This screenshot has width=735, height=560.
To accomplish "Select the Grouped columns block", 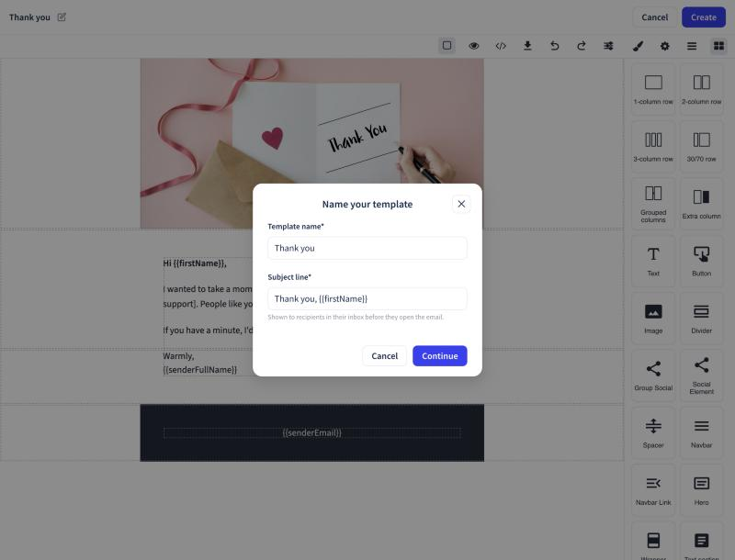I will [653, 204].
